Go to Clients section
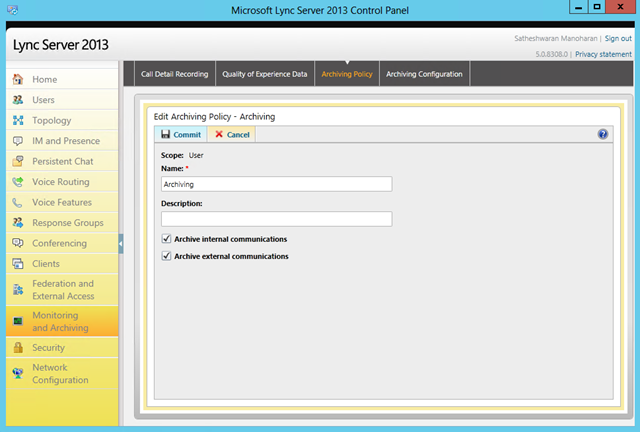Viewport: 640px width, 432px height. pyautogui.click(x=62, y=264)
